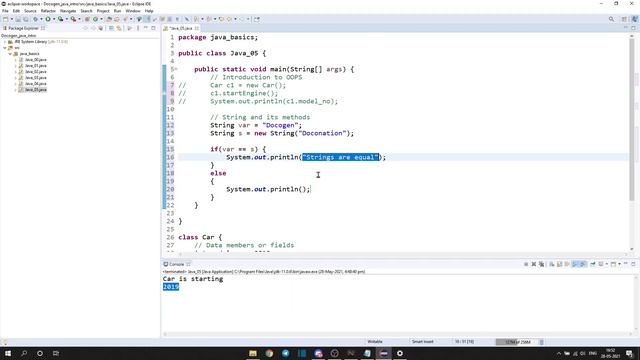This screenshot has height=360, width=640.
Task: Click the Package Explorer view menu icon
Action: click(138, 28)
